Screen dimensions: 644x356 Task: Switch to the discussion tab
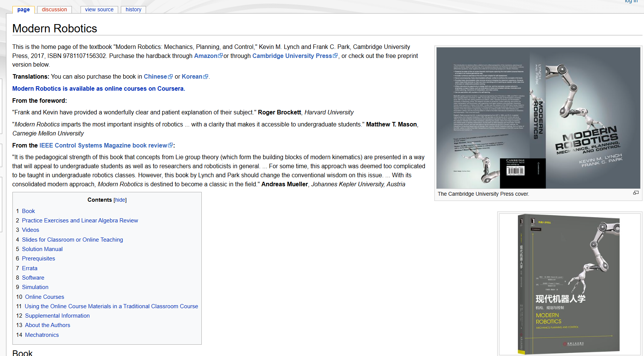tap(54, 9)
